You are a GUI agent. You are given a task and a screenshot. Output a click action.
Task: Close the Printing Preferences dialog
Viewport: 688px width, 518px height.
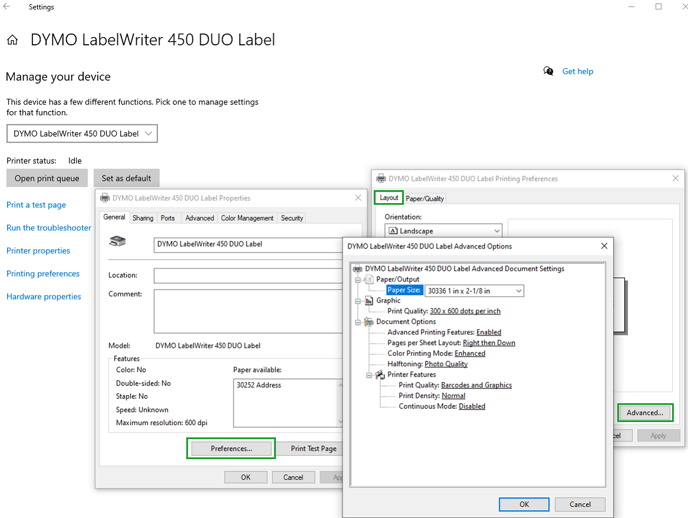point(675,178)
